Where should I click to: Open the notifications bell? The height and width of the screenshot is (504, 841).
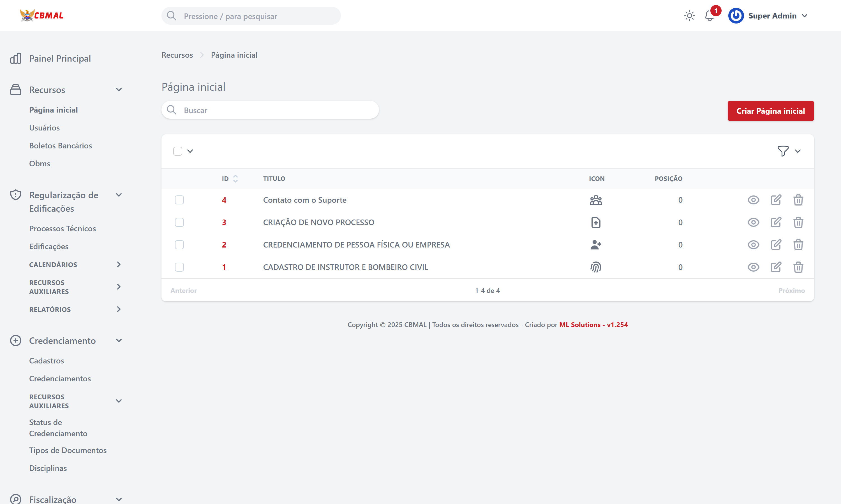coord(710,16)
